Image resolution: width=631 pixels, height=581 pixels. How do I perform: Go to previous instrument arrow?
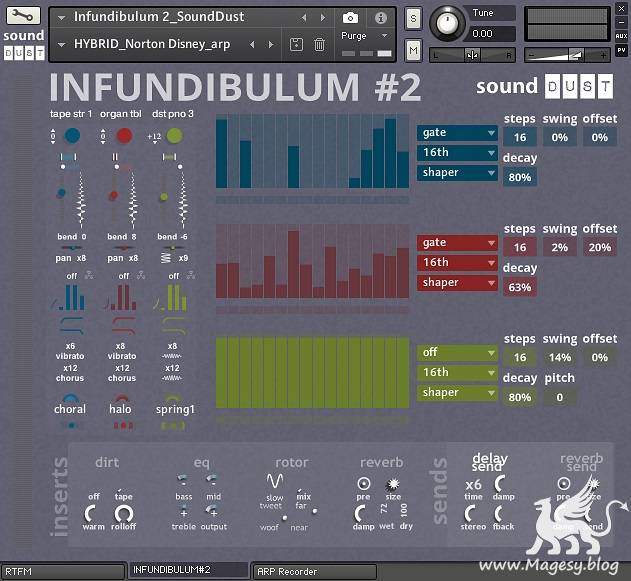pos(304,18)
